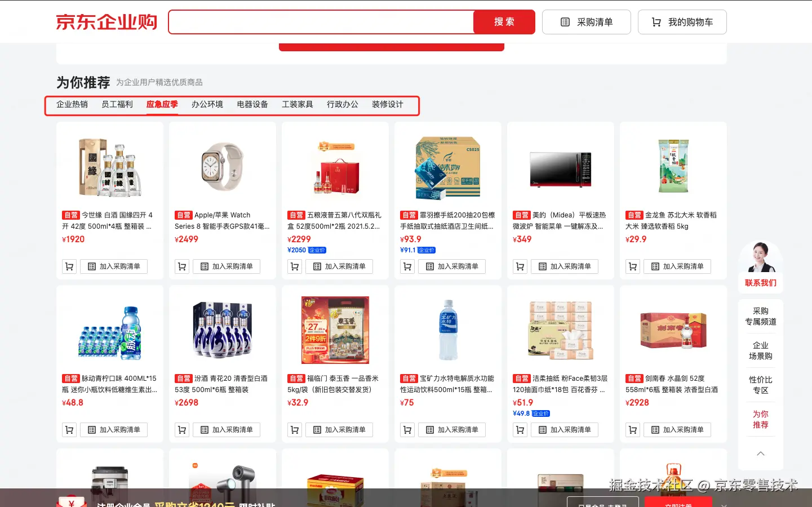Switch to the 企业热销 tab
812x507 pixels.
tap(72, 104)
